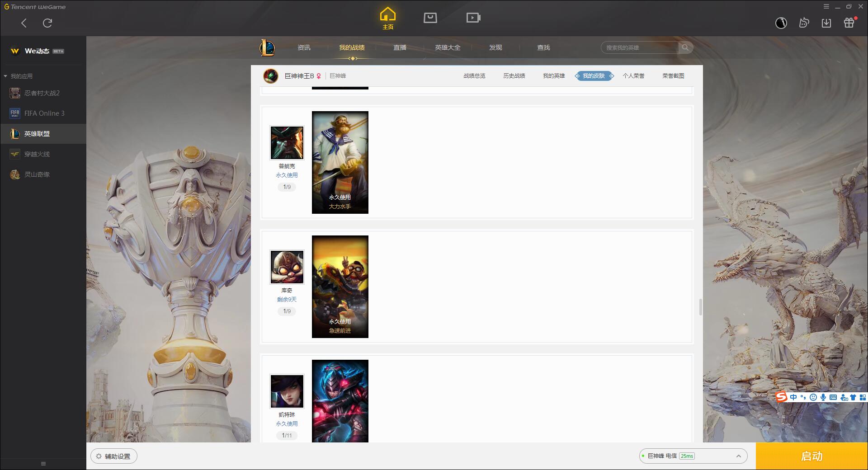Open 辅助设置 settings button
The height and width of the screenshot is (470, 868).
pos(114,456)
